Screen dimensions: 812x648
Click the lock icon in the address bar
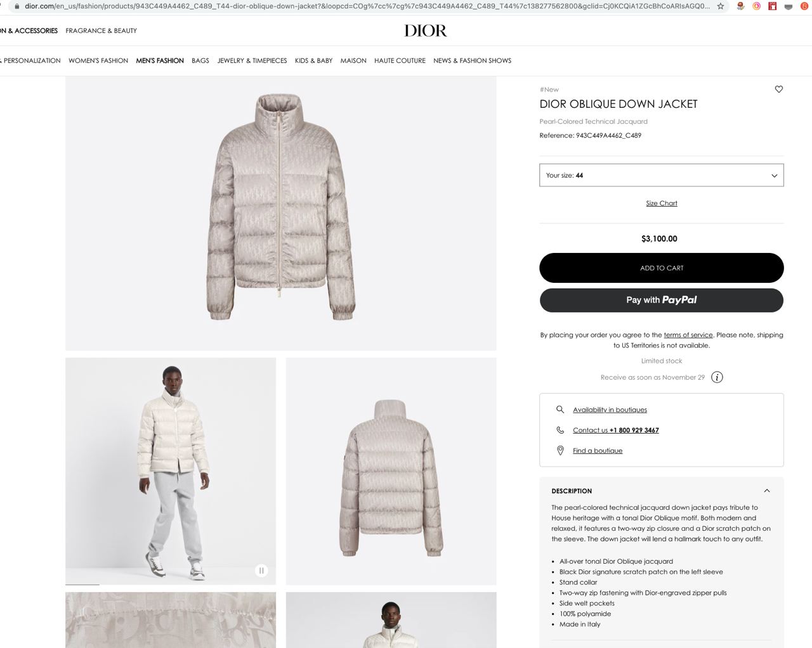pyautogui.click(x=17, y=6)
